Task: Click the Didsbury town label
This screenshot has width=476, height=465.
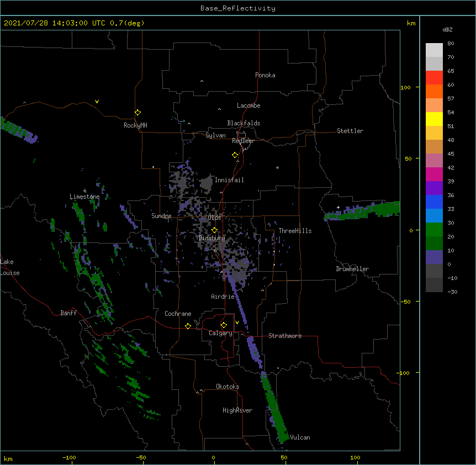Action: (212, 238)
